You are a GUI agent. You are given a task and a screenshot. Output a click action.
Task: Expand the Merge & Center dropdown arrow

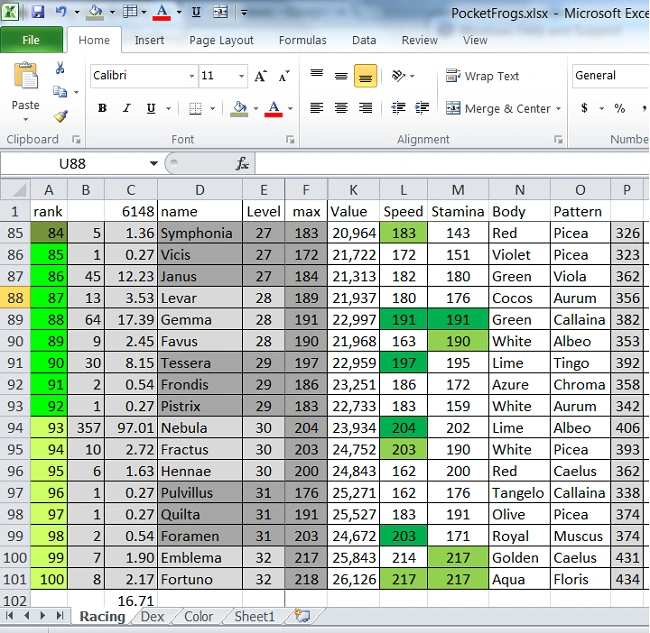(x=558, y=109)
